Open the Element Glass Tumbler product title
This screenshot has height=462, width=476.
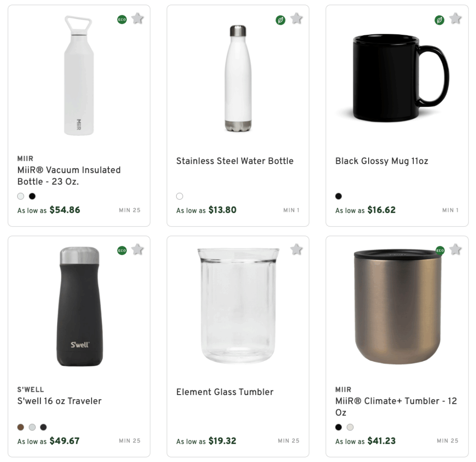tap(225, 392)
